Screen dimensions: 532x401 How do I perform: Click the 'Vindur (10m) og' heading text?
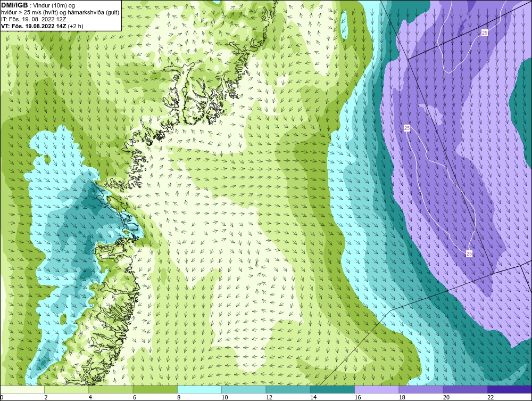pyautogui.click(x=54, y=5)
